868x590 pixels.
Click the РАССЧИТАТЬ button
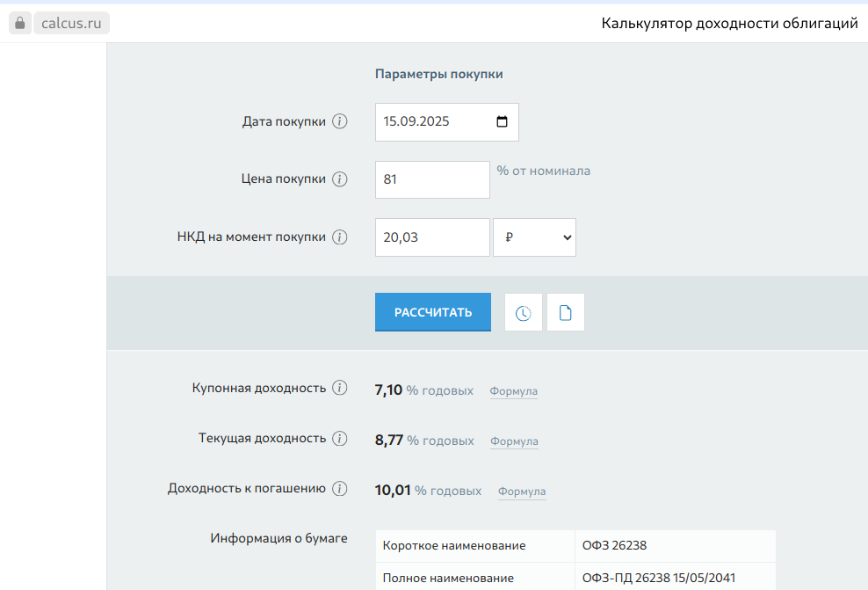pyautogui.click(x=432, y=312)
